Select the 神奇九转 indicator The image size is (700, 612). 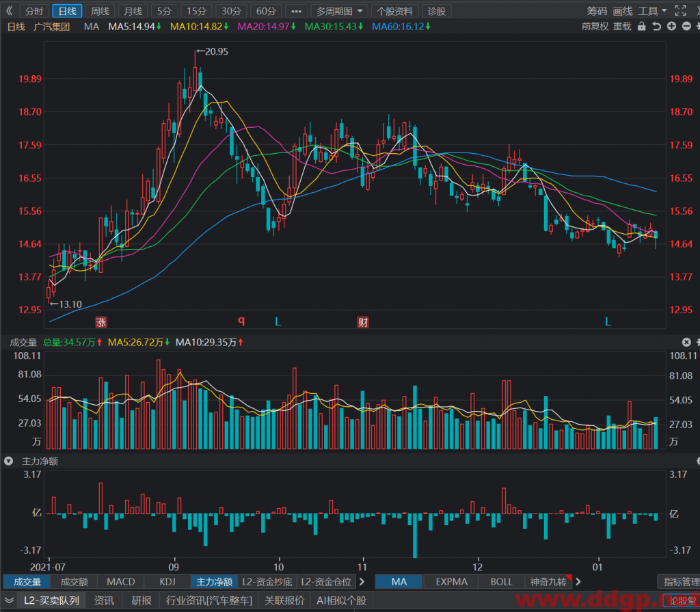pos(548,582)
